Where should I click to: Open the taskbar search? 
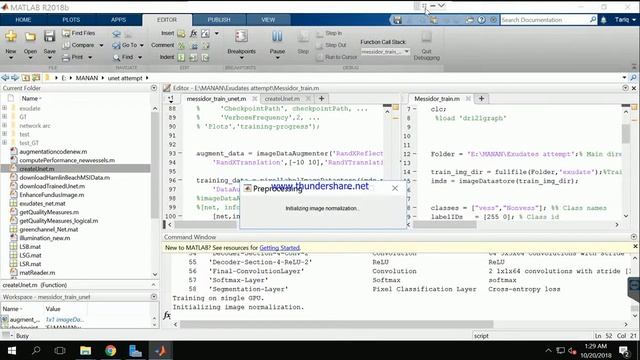click(36, 351)
